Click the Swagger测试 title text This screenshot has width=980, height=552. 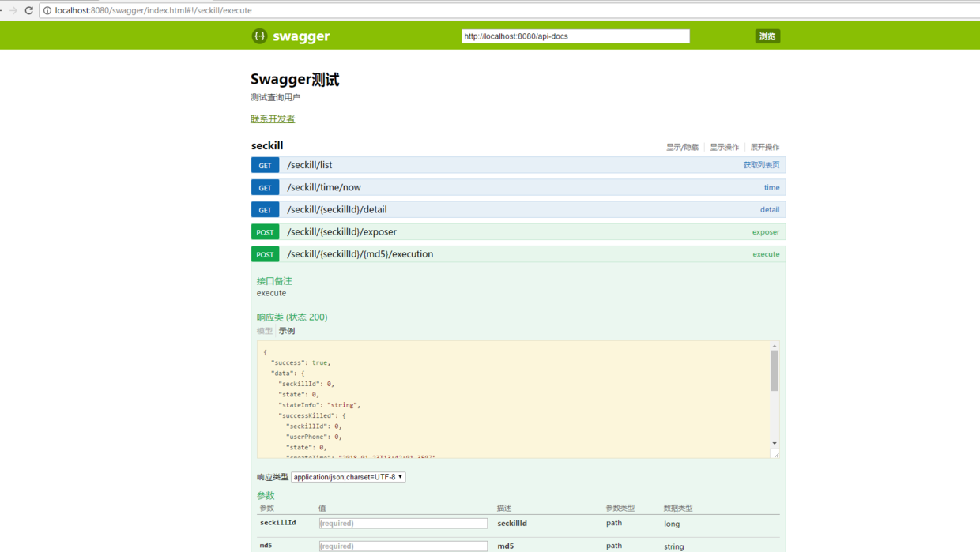295,80
